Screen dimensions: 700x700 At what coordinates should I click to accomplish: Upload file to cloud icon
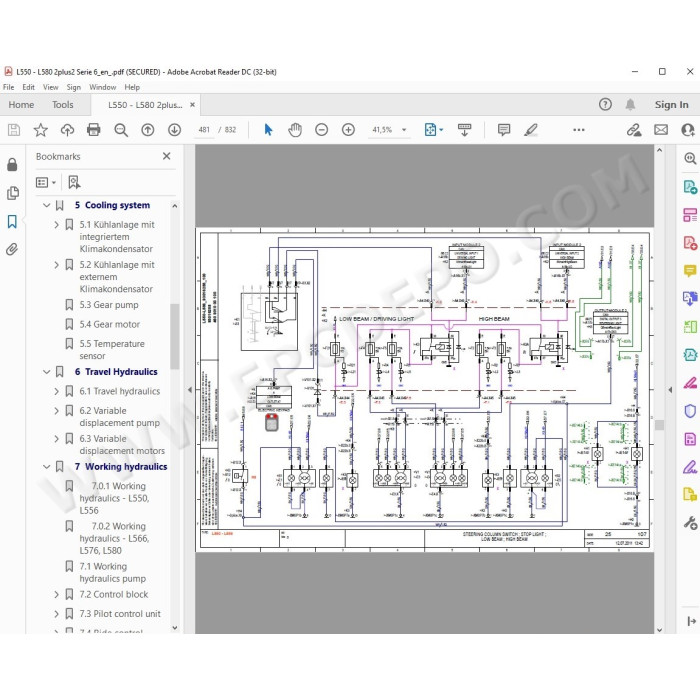67,130
